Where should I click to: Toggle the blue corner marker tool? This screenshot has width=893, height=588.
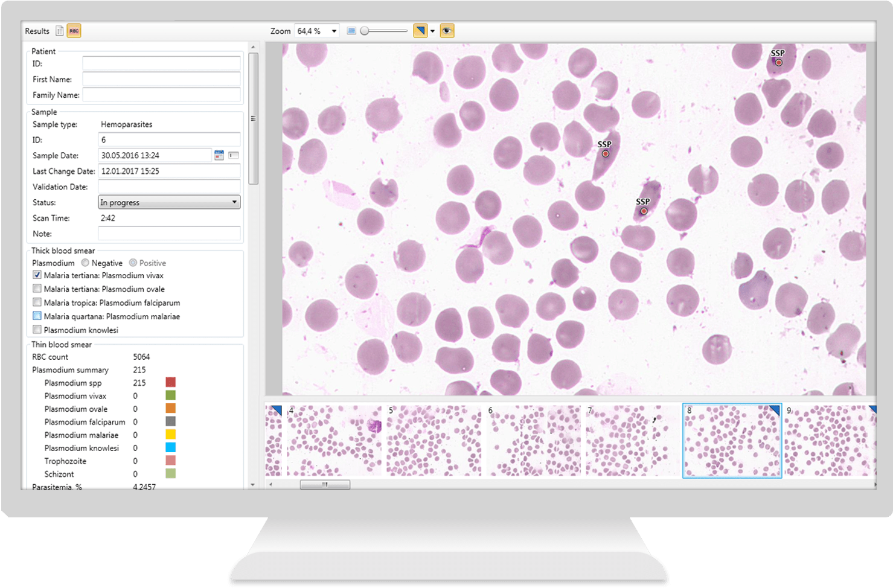click(x=420, y=31)
